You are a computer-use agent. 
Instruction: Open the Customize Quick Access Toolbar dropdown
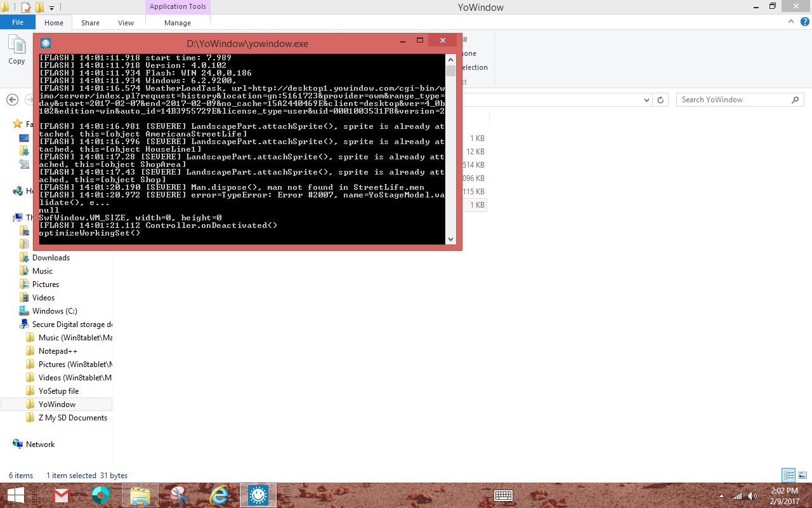tap(51, 8)
